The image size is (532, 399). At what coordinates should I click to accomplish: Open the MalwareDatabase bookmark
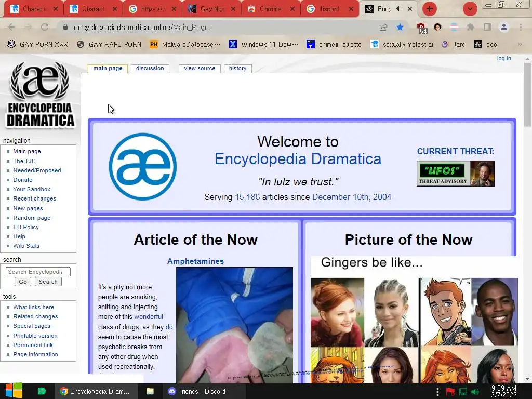(185, 44)
